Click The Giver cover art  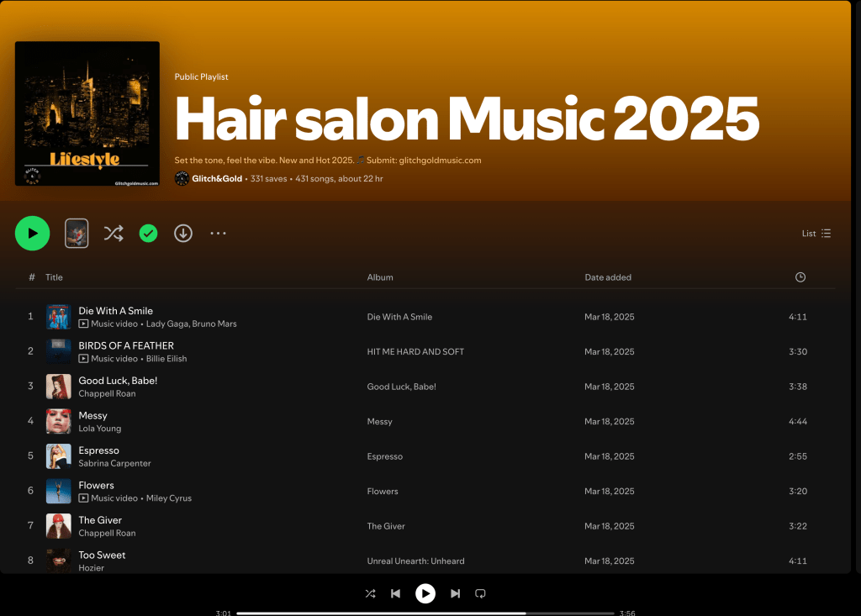[x=58, y=526]
